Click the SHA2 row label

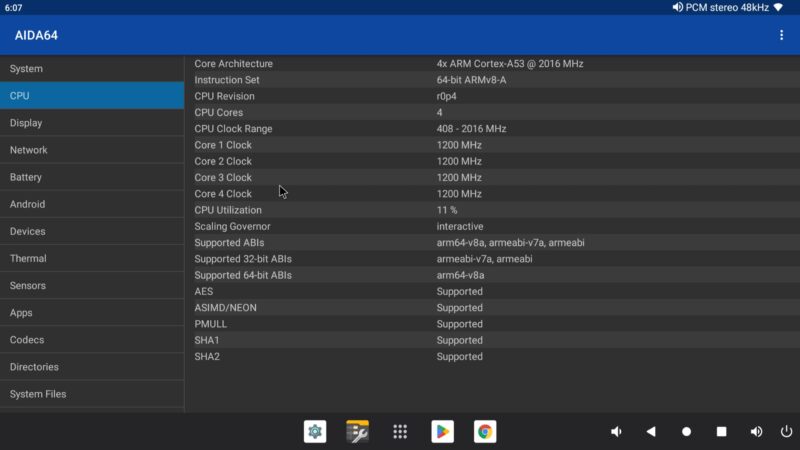207,357
